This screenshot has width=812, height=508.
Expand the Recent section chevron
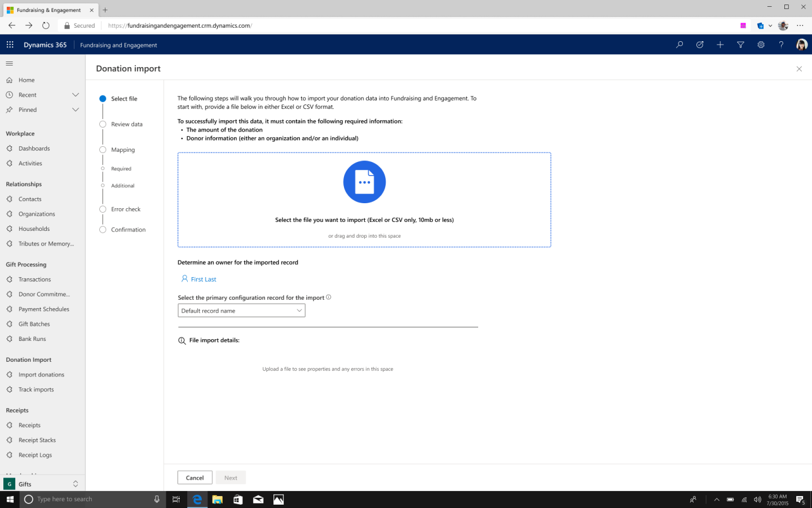[x=76, y=95]
